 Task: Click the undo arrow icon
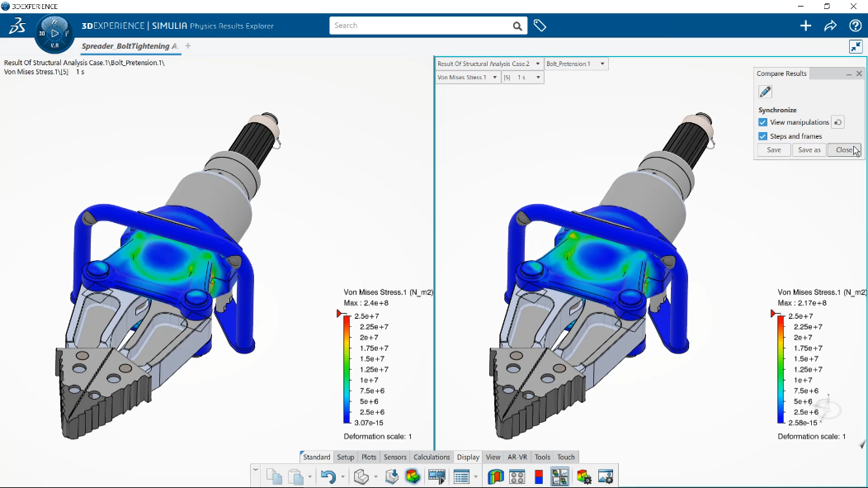[328, 476]
